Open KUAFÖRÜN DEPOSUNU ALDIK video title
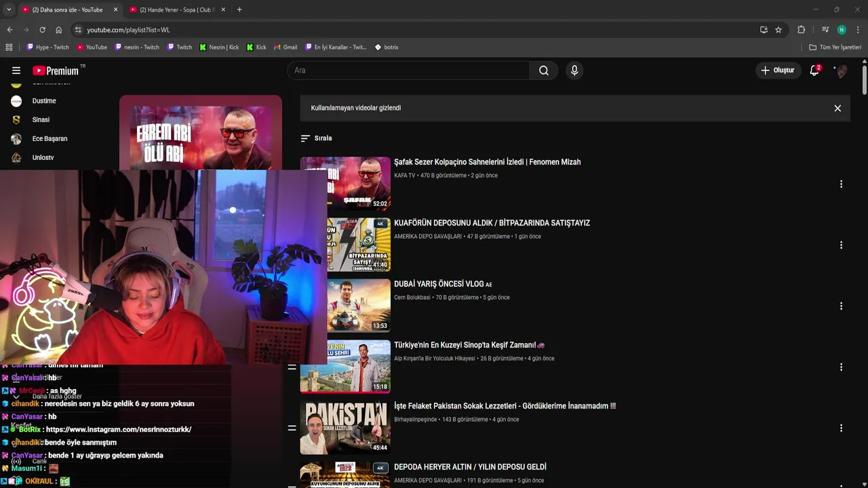 [x=492, y=223]
